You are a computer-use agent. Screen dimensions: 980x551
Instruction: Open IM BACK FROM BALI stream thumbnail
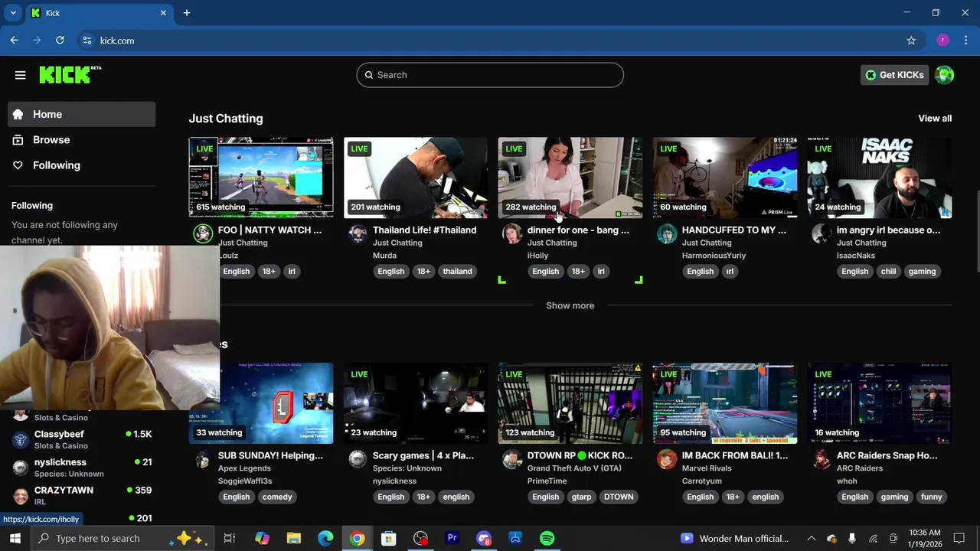725,403
